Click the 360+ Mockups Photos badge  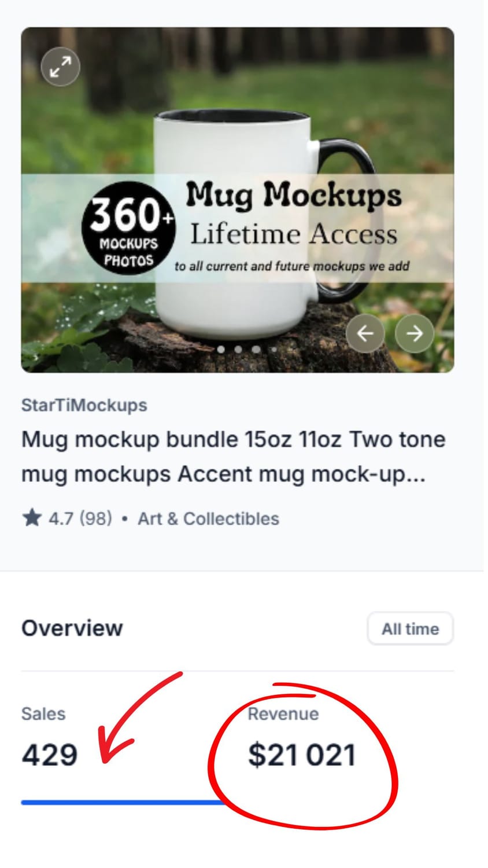click(x=128, y=227)
